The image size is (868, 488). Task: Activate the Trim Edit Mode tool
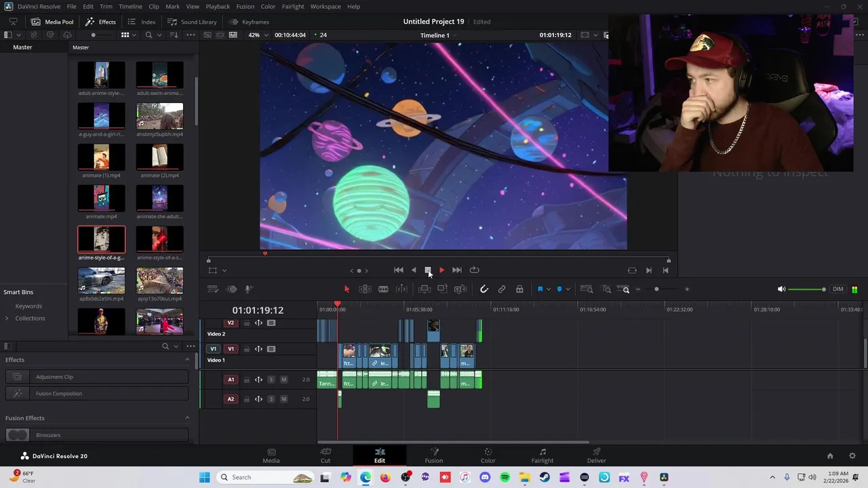[365, 289]
